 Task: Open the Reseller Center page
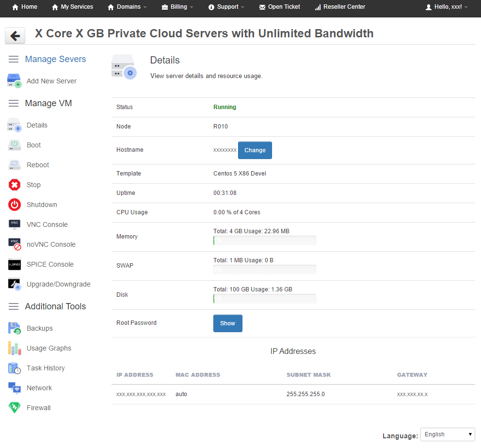coord(340,7)
